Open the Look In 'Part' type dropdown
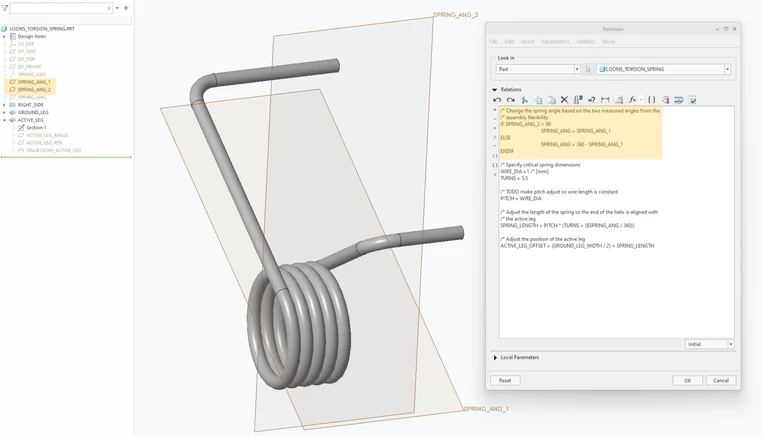 click(x=577, y=69)
